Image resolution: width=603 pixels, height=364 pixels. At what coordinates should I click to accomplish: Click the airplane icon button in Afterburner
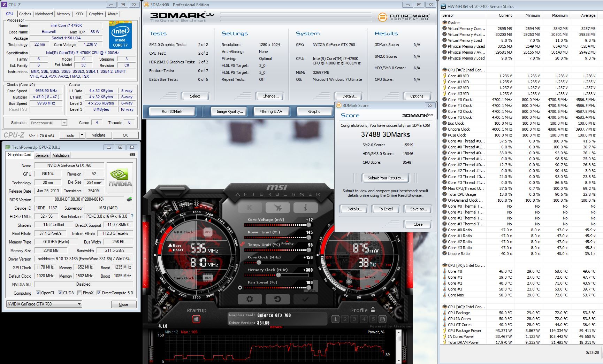(277, 208)
